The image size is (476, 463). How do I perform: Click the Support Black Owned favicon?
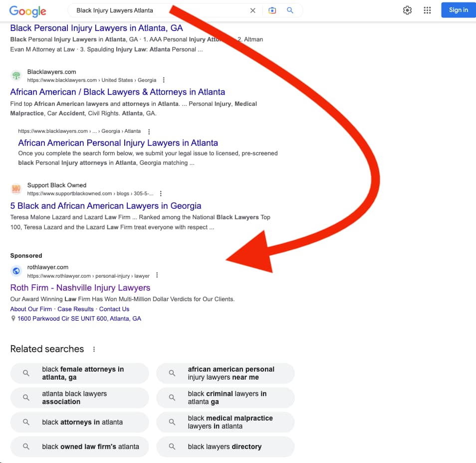(x=16, y=189)
